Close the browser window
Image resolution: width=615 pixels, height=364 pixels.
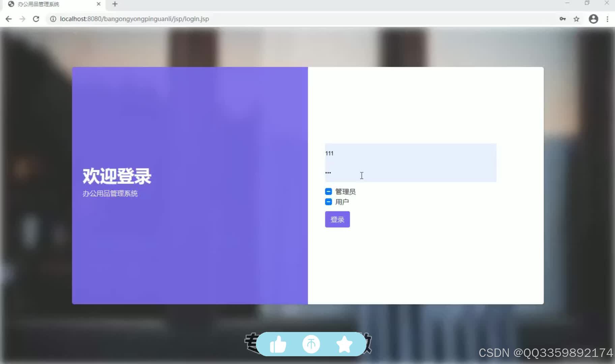(607, 3)
